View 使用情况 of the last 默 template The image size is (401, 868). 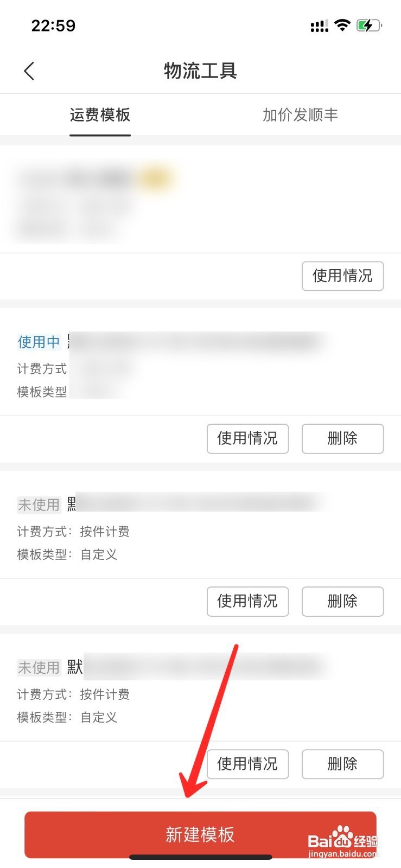tap(247, 764)
